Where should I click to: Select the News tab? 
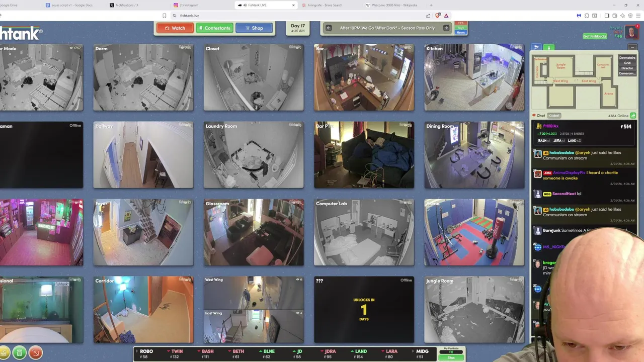coord(461,32)
